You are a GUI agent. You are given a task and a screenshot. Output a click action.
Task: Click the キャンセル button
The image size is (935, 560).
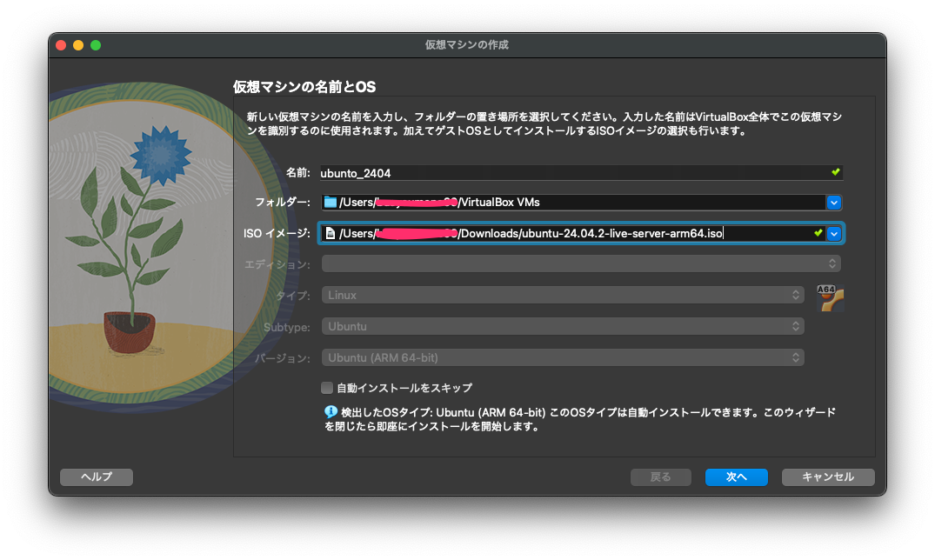tap(828, 477)
